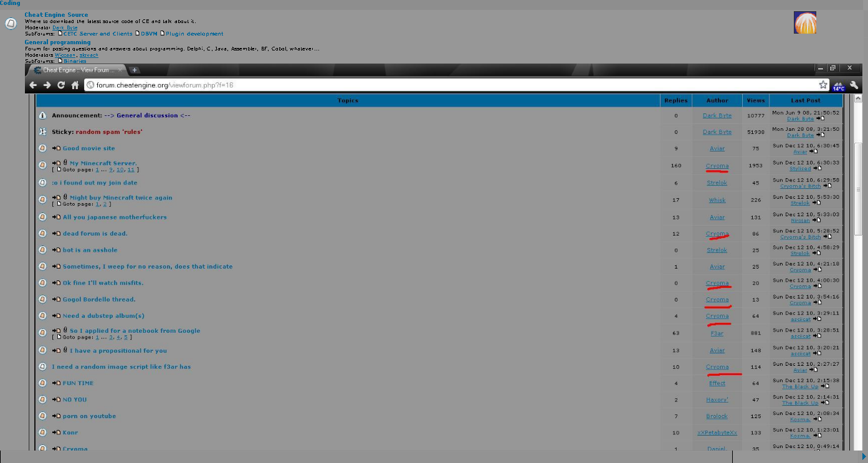Open the General programming forum link

pyautogui.click(x=57, y=42)
